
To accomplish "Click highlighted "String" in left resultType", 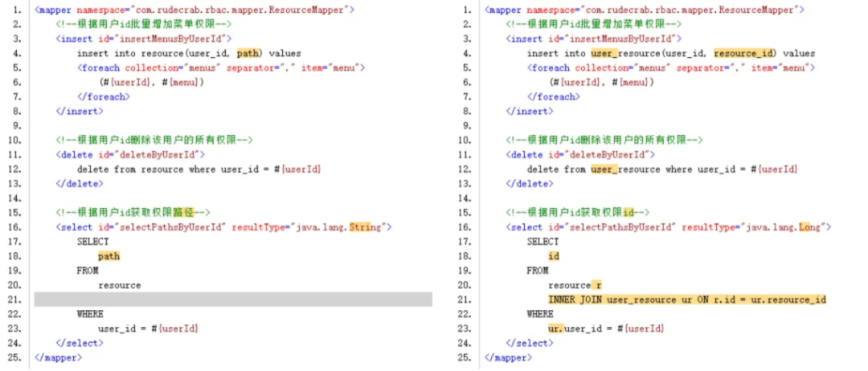I will point(372,227).
